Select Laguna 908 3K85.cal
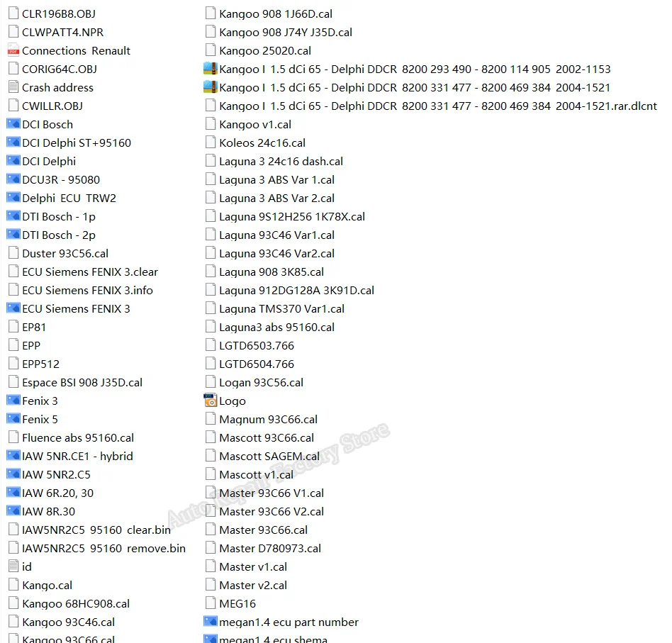 [264, 272]
